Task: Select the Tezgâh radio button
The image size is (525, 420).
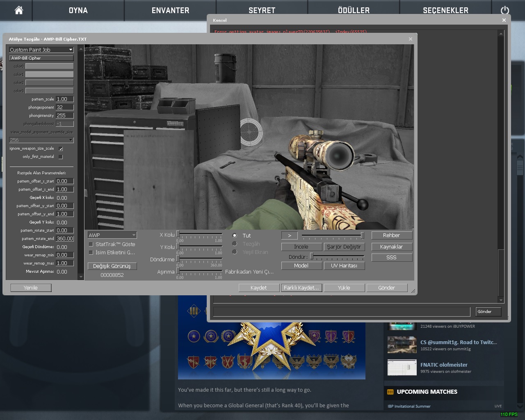Action: [235, 244]
